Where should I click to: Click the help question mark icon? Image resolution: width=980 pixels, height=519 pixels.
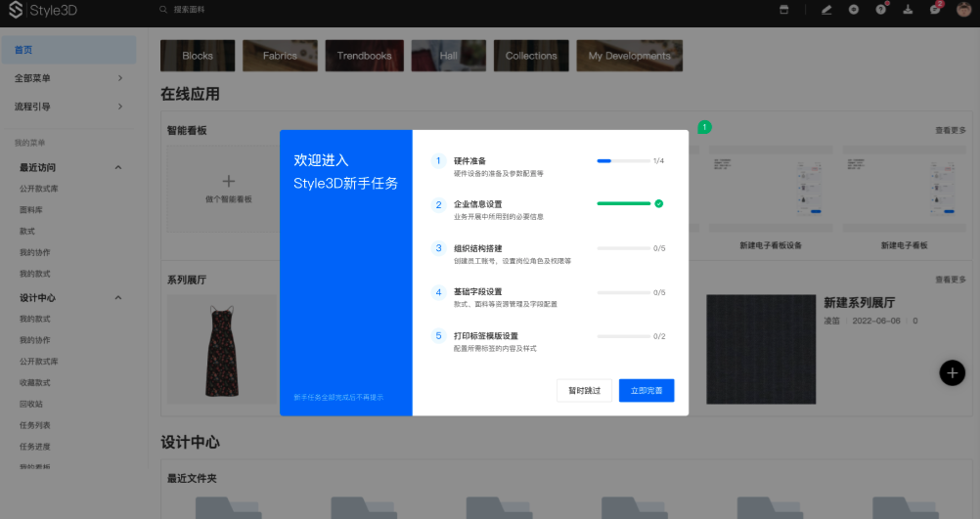(880, 9)
